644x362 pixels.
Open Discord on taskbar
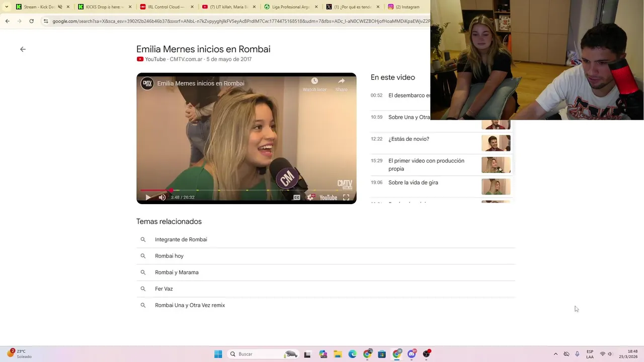point(412,354)
